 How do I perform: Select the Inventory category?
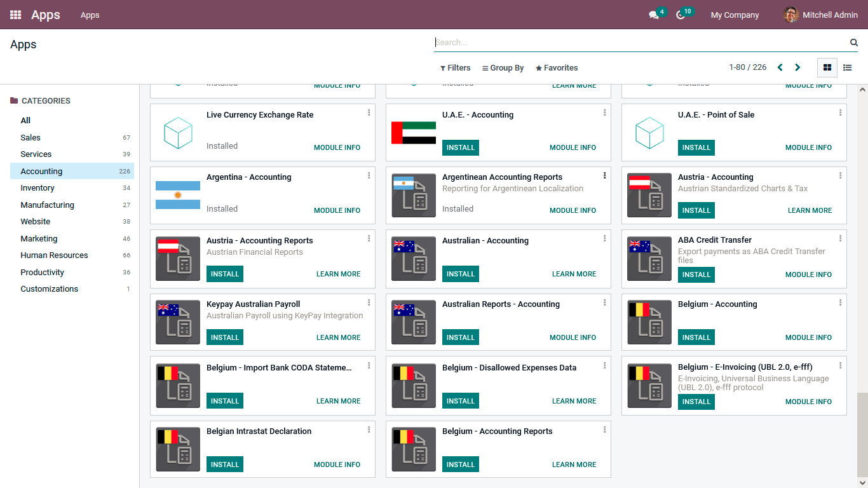(x=72, y=187)
